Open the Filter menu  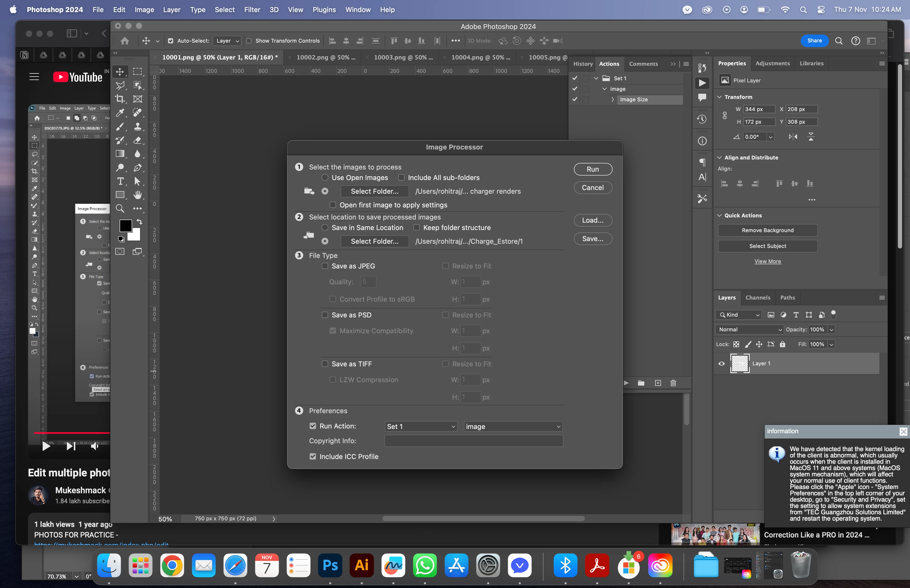coord(252,9)
